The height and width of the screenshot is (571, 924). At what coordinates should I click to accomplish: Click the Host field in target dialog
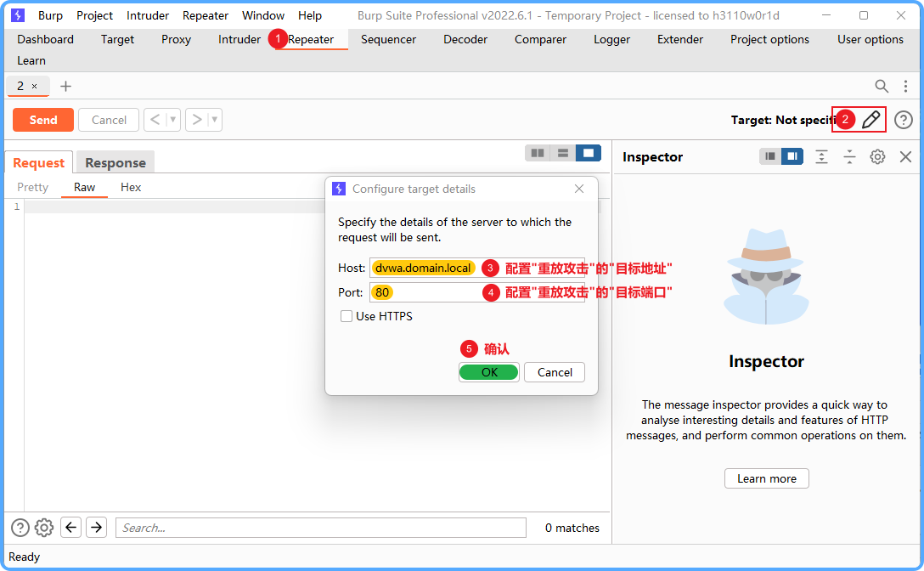pos(477,268)
